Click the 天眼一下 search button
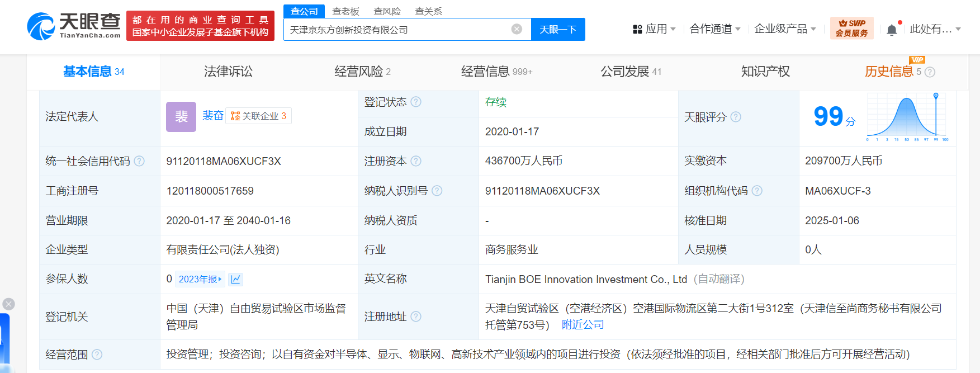The height and width of the screenshot is (373, 980). (557, 30)
